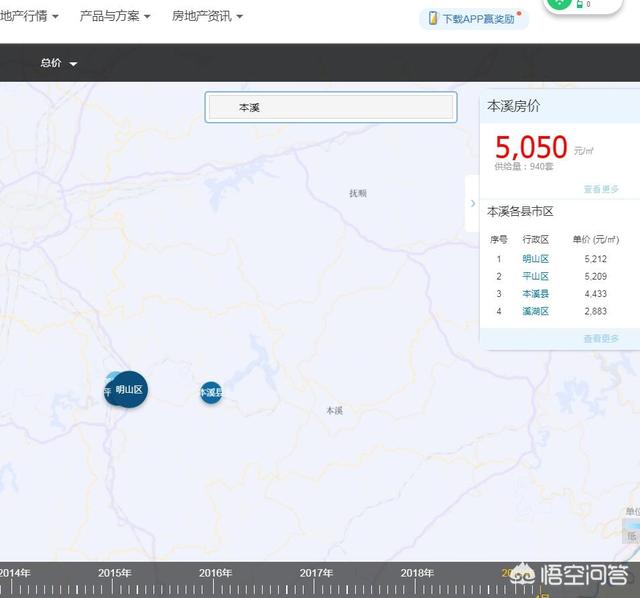Open the 明山区 link in the table

click(x=535, y=259)
